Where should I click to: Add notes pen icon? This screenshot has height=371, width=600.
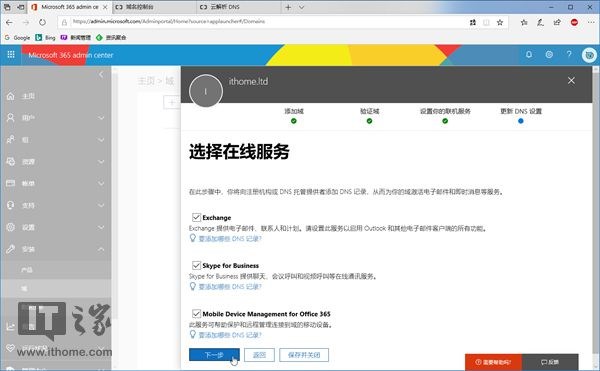tap(540, 22)
